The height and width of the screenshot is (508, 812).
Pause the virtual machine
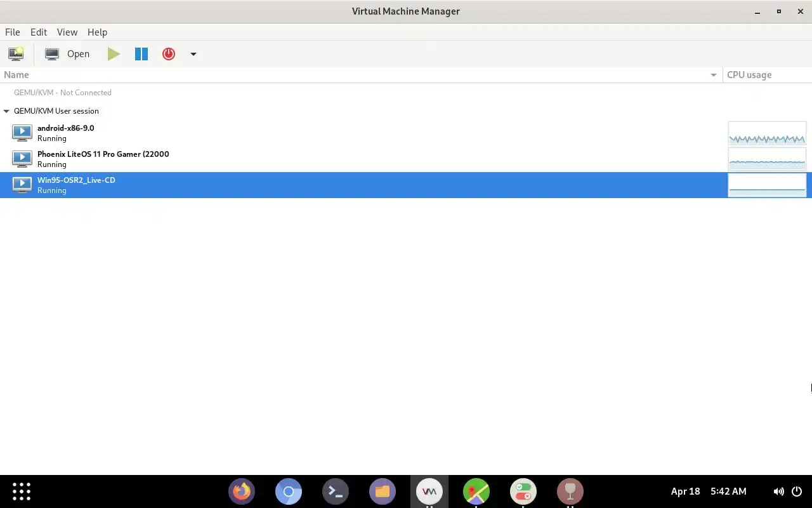pyautogui.click(x=141, y=54)
